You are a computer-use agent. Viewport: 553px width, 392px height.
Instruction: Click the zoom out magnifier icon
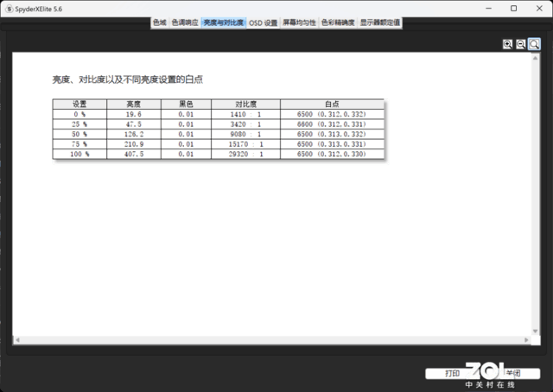click(521, 44)
